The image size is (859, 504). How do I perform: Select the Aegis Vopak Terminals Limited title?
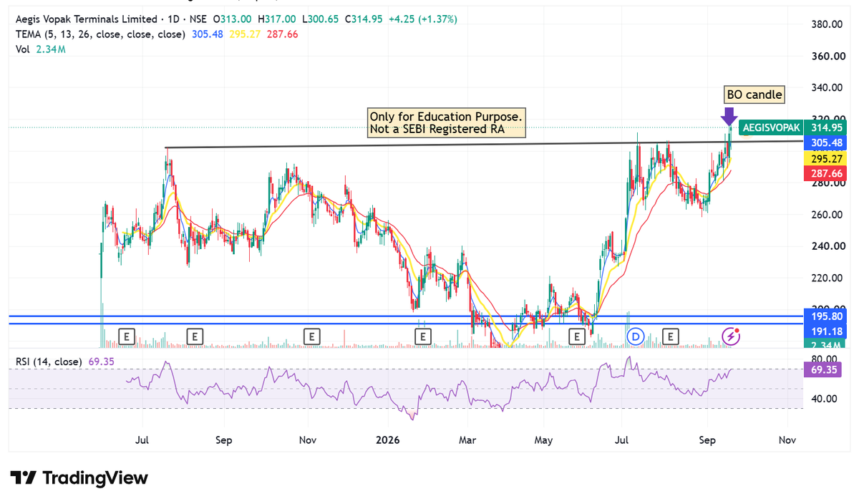86,19
